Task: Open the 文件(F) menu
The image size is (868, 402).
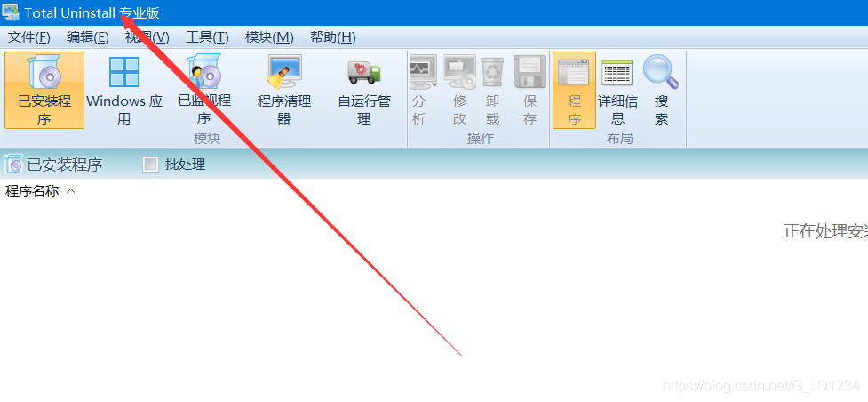Action: click(28, 37)
